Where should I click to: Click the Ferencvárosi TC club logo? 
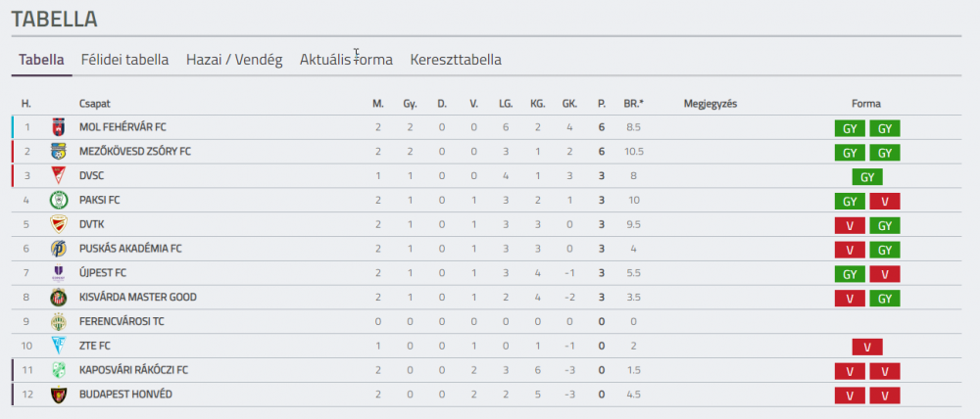click(58, 321)
